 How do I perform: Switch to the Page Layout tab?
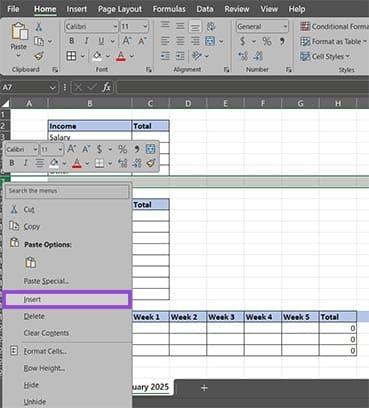pos(120,9)
